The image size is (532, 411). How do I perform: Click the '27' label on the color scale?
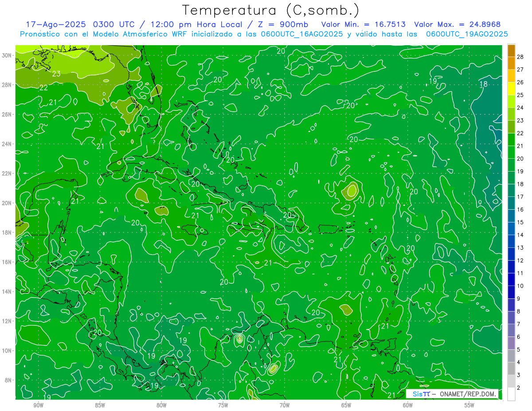pos(520,70)
